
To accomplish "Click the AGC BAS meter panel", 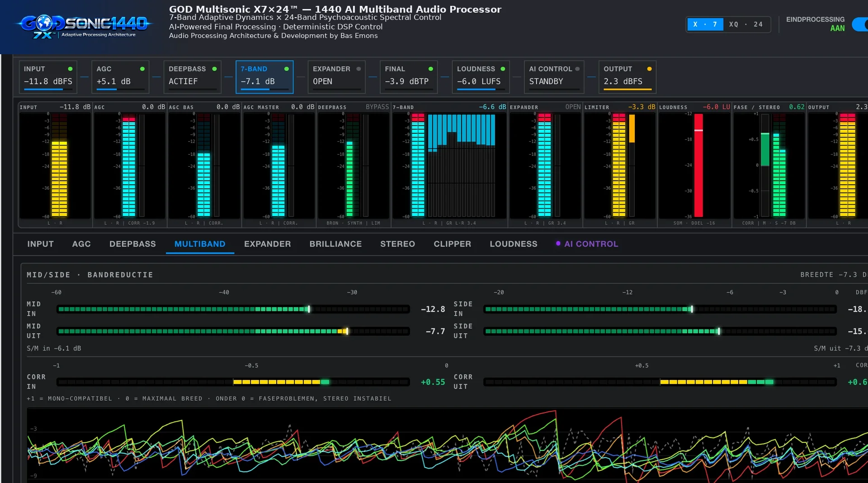I will pos(204,165).
